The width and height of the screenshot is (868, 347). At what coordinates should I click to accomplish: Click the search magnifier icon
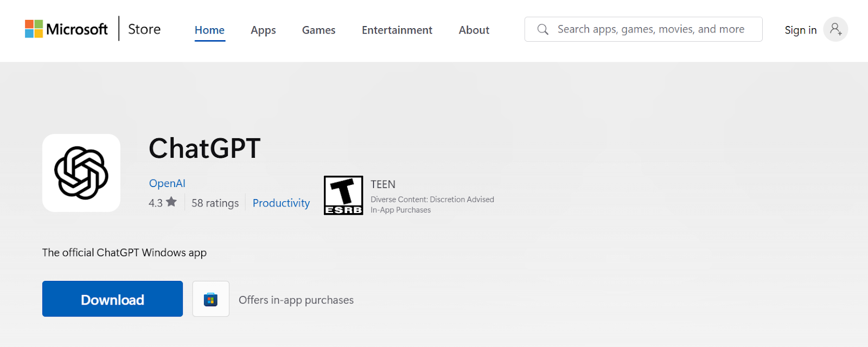(x=542, y=29)
